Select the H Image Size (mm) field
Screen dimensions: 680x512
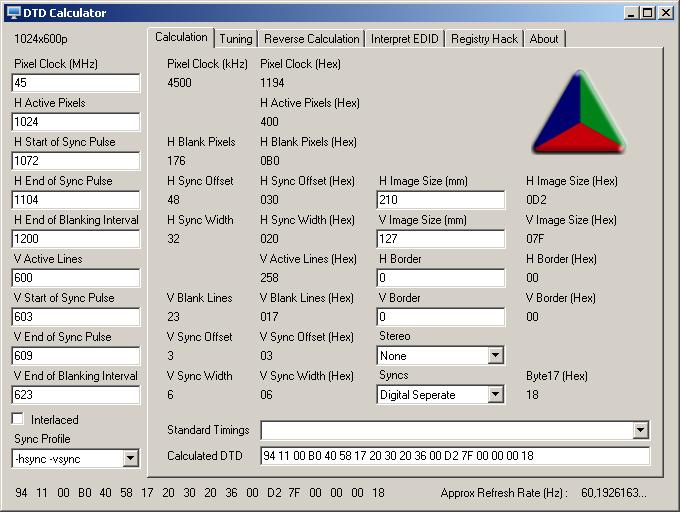[440, 200]
